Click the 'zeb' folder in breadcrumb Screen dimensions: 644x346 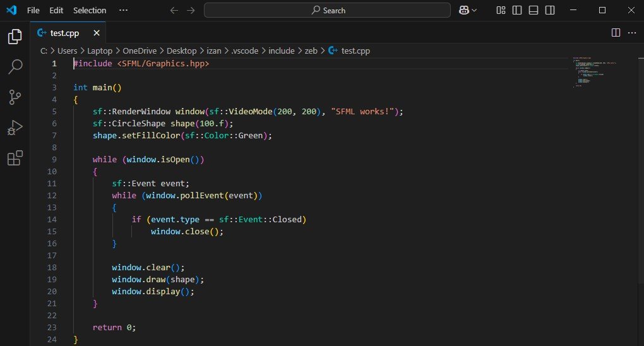click(311, 51)
